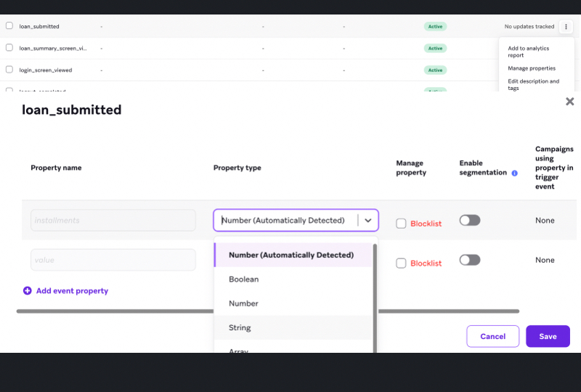Screen dimensions: 581x392
Task: Click the Cancel button
Action: 492,336
